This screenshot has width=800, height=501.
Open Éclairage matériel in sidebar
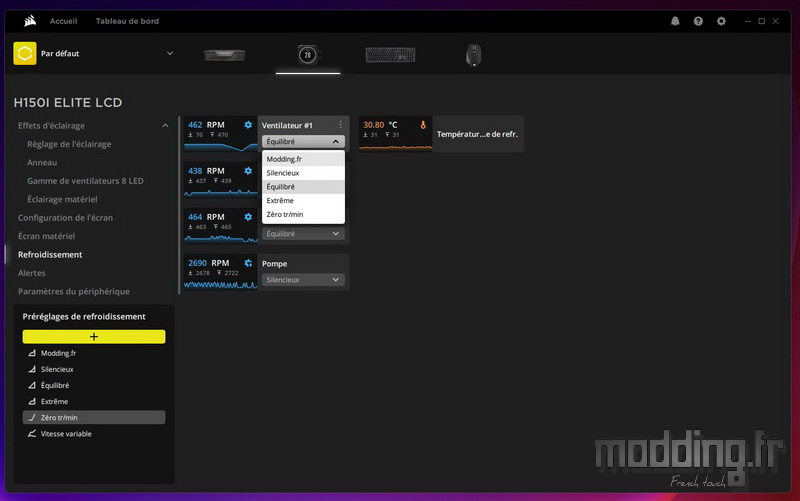(62, 199)
